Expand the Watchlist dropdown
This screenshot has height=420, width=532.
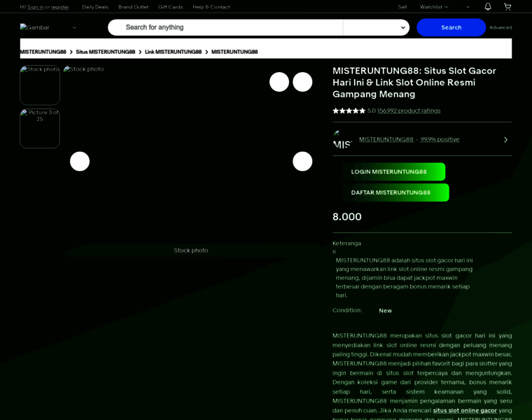tap(434, 7)
